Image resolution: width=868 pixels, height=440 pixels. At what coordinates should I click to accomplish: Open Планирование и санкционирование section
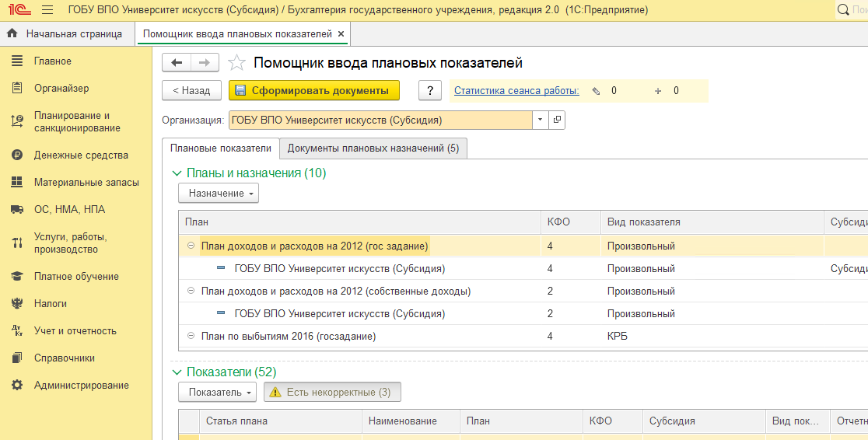77,122
